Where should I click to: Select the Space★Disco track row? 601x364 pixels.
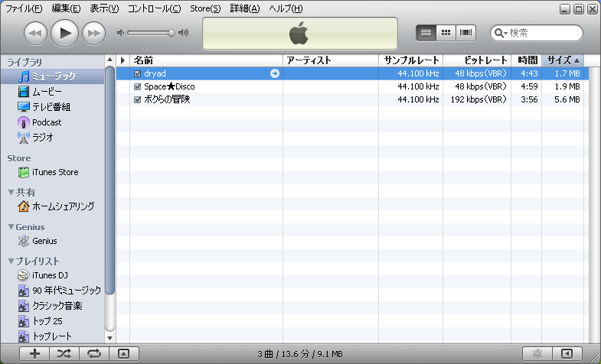[352, 87]
